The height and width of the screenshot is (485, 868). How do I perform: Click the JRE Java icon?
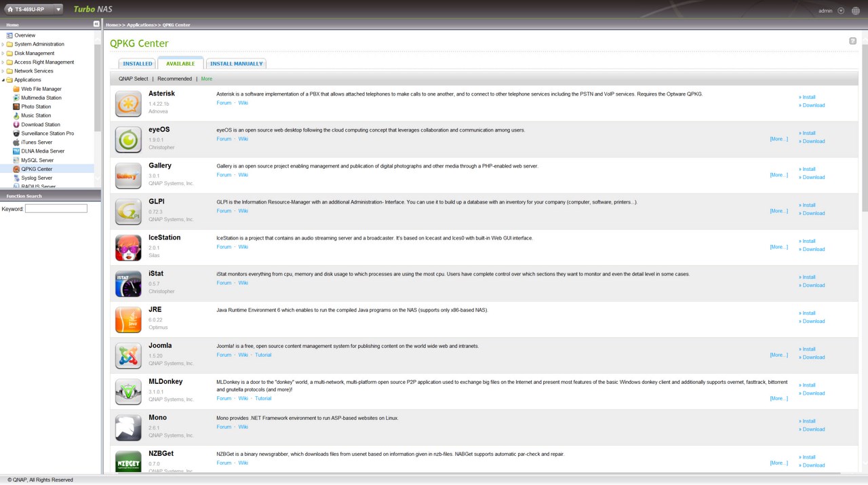[x=128, y=319]
